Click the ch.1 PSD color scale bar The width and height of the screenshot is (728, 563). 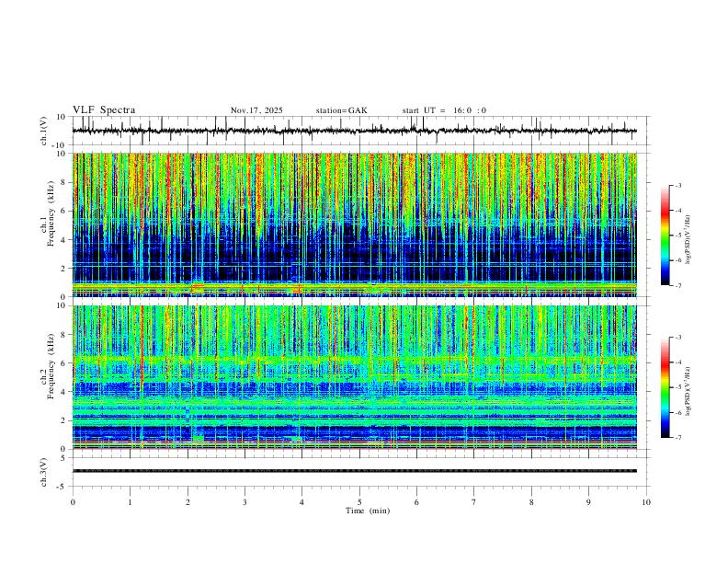click(x=665, y=236)
